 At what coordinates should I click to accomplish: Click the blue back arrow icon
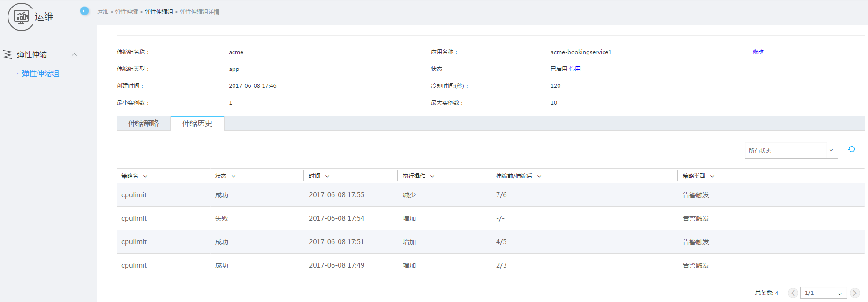(x=84, y=11)
